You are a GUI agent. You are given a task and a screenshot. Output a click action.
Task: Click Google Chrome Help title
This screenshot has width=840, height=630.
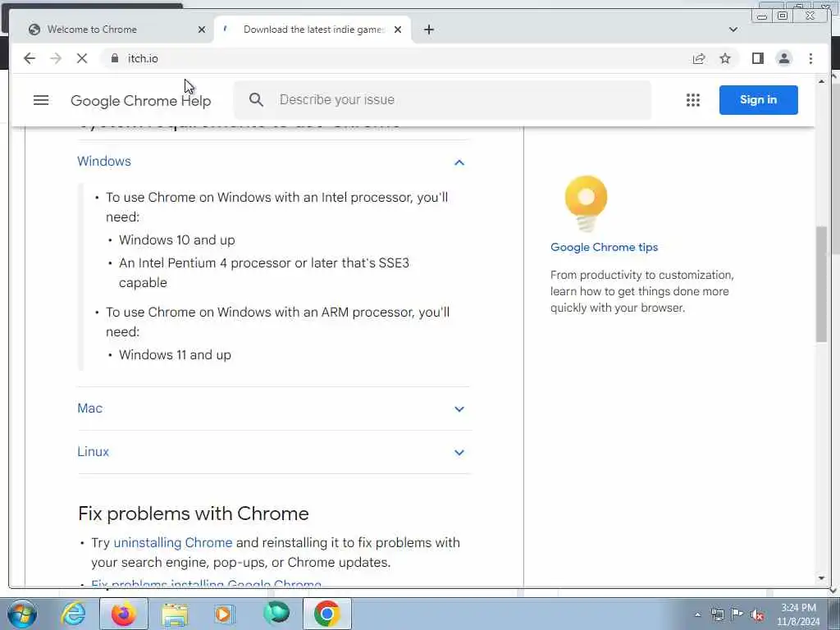pos(141,101)
